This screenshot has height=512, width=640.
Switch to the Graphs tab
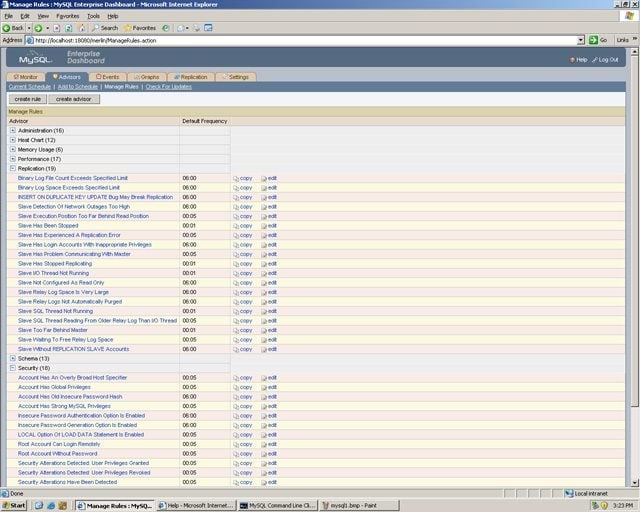click(147, 77)
